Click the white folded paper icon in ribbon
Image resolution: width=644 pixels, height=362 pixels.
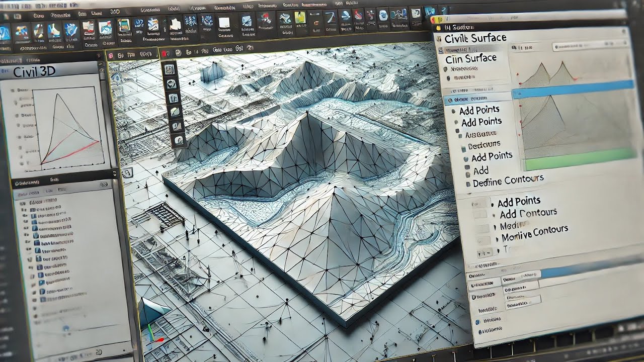click(175, 24)
